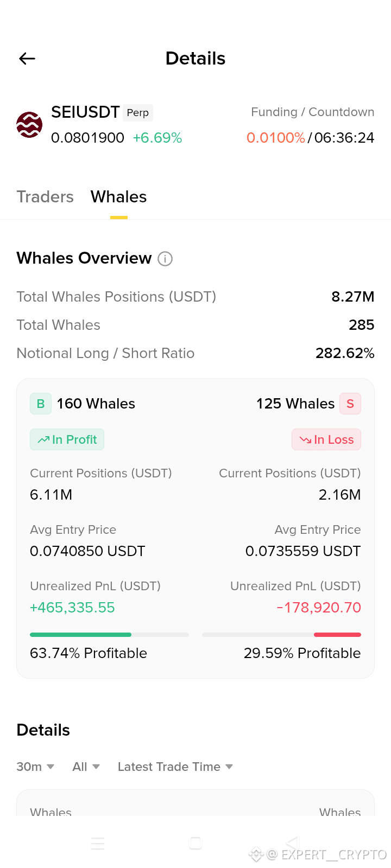This screenshot has height=868, width=391.
Task: Tap the Android recent apps icon
Action: click(98, 843)
